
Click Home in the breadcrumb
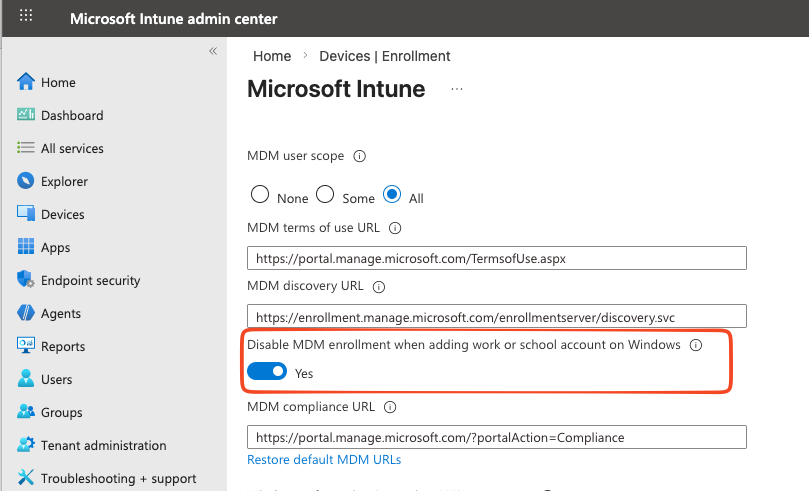272,56
